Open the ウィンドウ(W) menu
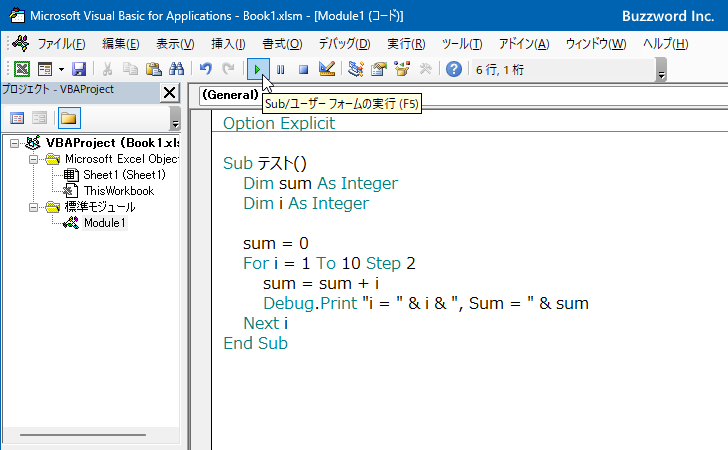 (596, 44)
